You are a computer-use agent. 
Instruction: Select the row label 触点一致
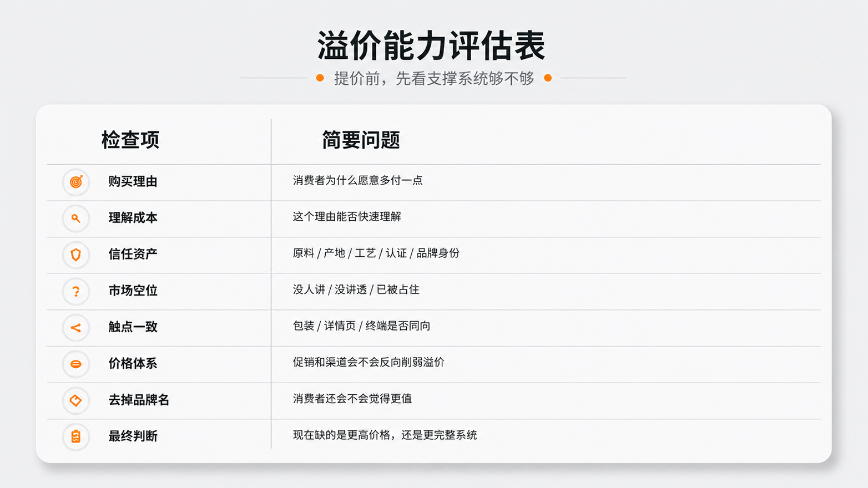[x=133, y=327]
